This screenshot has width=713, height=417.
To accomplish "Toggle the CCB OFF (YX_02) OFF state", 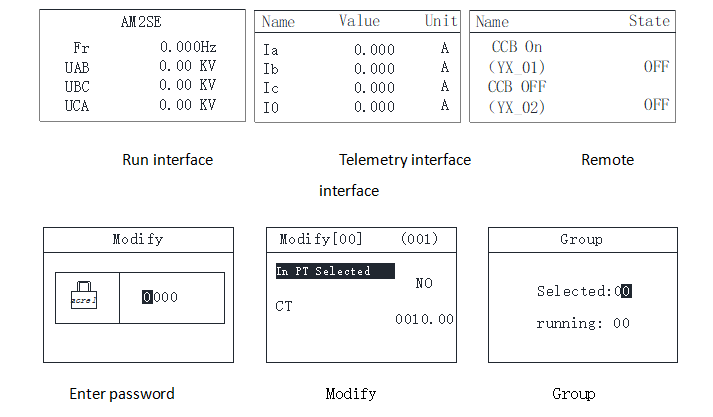I will (656, 105).
